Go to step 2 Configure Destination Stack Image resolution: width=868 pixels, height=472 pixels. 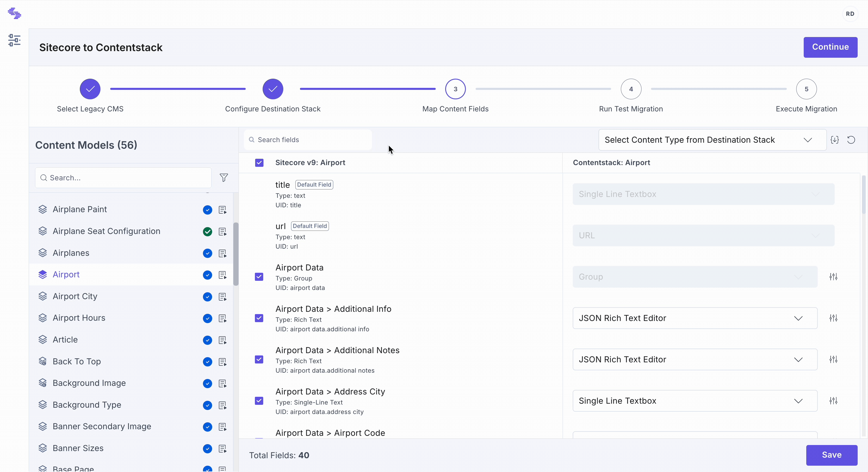point(273,89)
